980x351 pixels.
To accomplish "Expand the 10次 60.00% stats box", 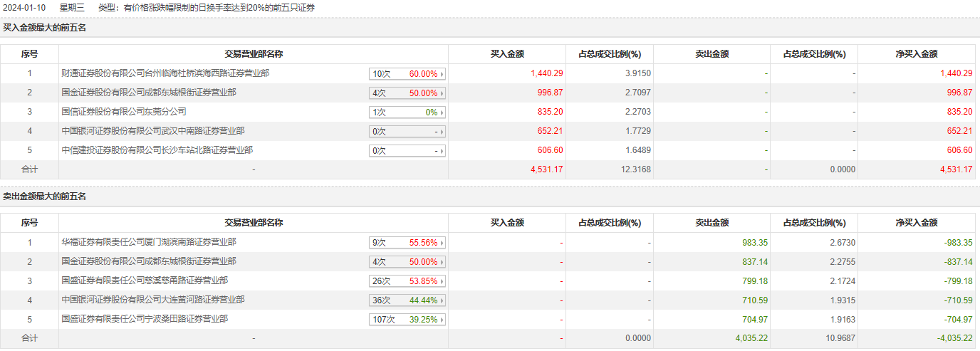I will coord(407,74).
